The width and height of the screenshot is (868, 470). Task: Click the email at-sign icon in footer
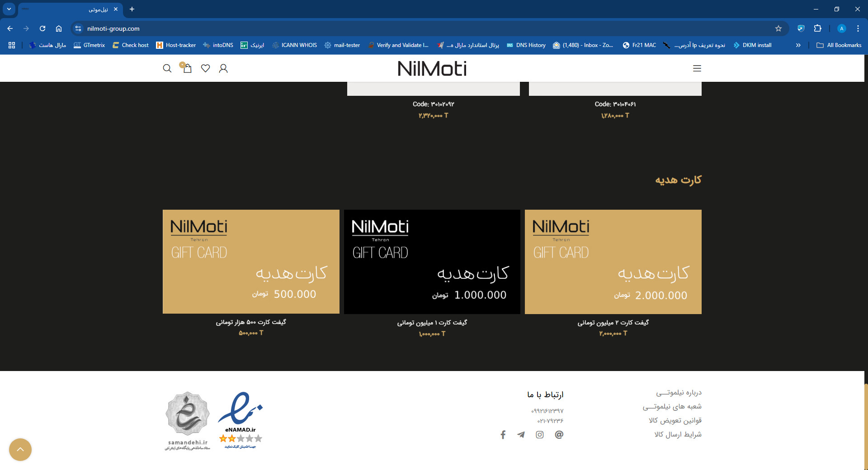click(559, 435)
